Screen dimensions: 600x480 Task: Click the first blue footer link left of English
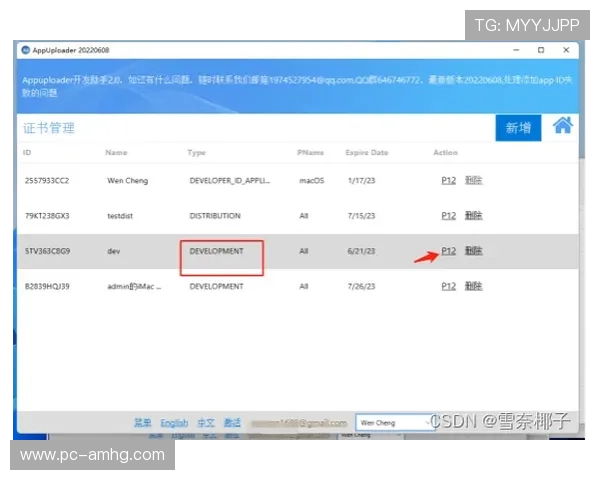pyautogui.click(x=142, y=423)
